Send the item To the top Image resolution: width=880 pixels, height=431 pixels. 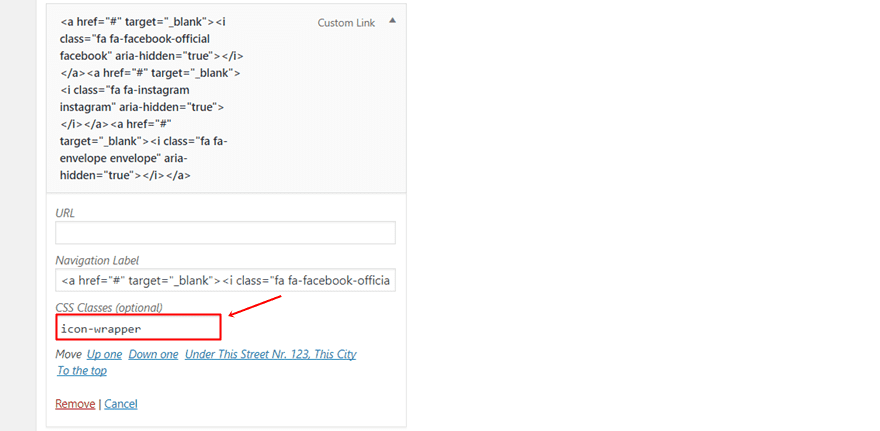[x=82, y=370]
